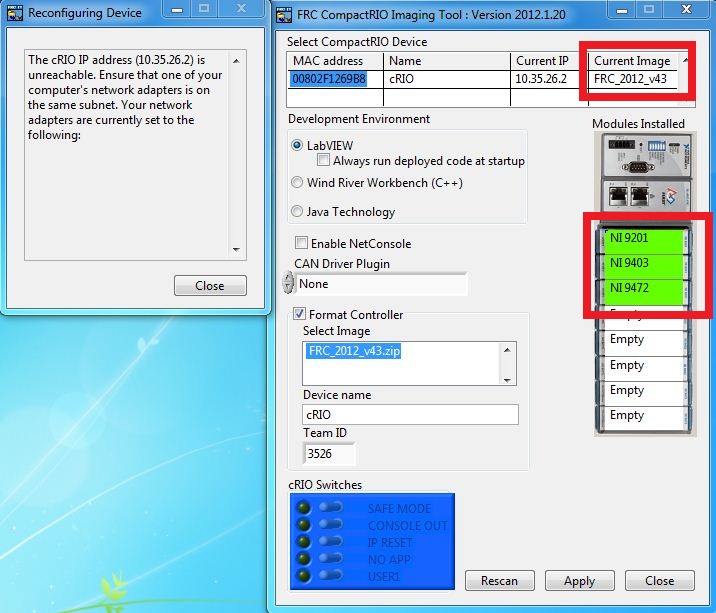The width and height of the screenshot is (716, 613).
Task: Click the CONSOLE OUT indicator LED
Action: click(x=303, y=524)
